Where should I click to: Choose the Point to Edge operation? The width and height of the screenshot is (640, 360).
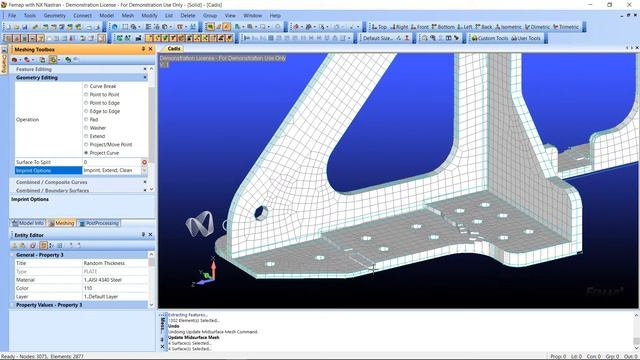(x=86, y=103)
